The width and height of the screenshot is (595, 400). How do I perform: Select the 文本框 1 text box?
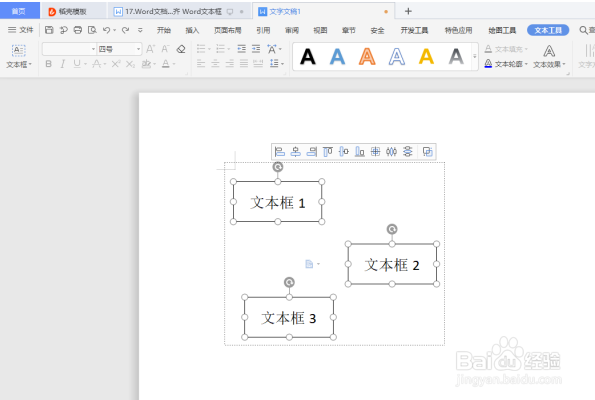[x=278, y=202]
